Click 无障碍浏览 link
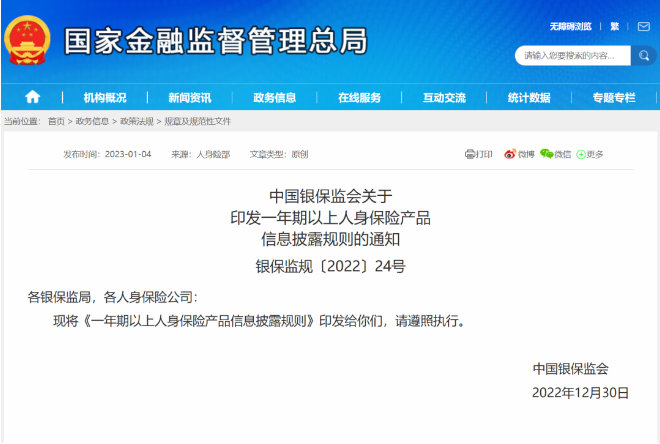The width and height of the screenshot is (660, 444). 570,27
